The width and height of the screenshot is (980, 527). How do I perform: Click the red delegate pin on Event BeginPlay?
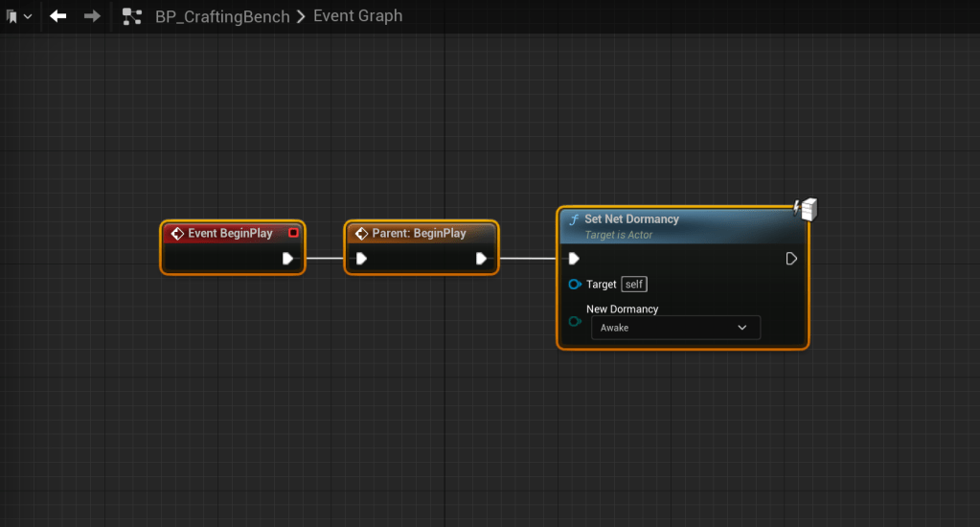pyautogui.click(x=293, y=233)
